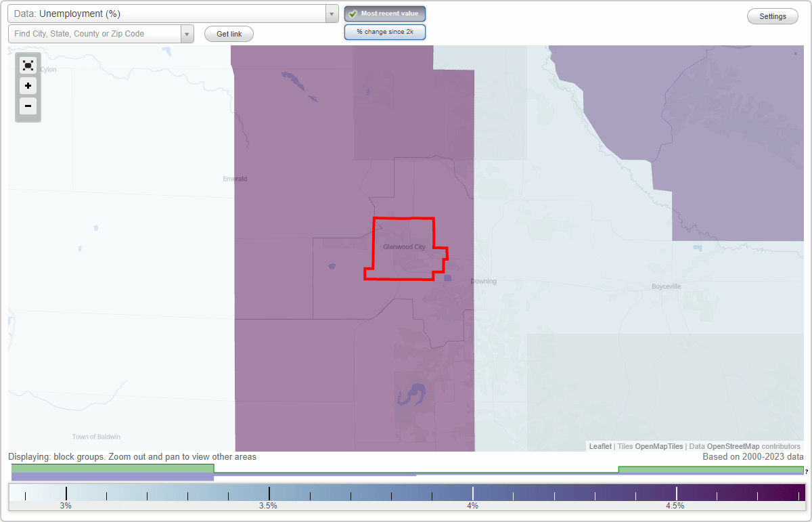Zoom out of the map
This screenshot has width=812, height=522.
click(28, 106)
